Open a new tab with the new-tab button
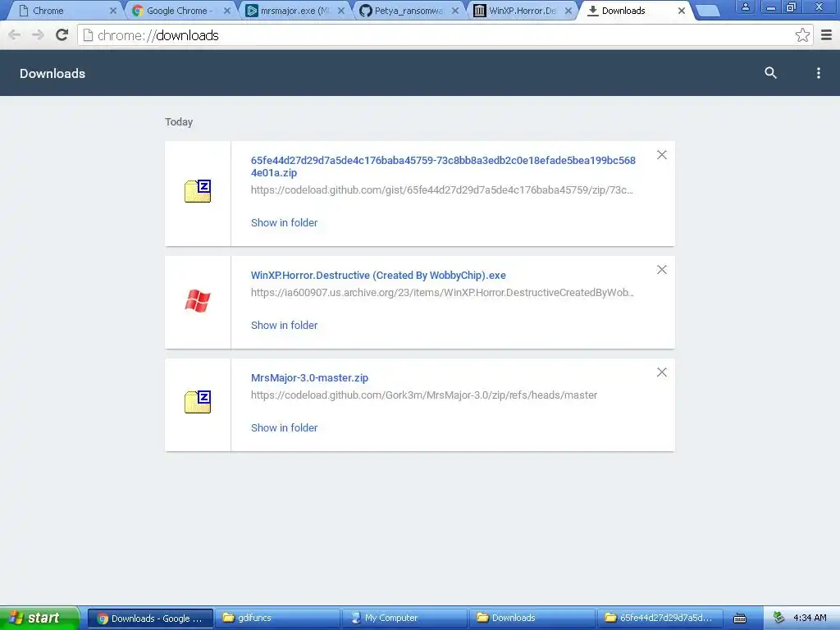This screenshot has width=840, height=630. pos(707,11)
